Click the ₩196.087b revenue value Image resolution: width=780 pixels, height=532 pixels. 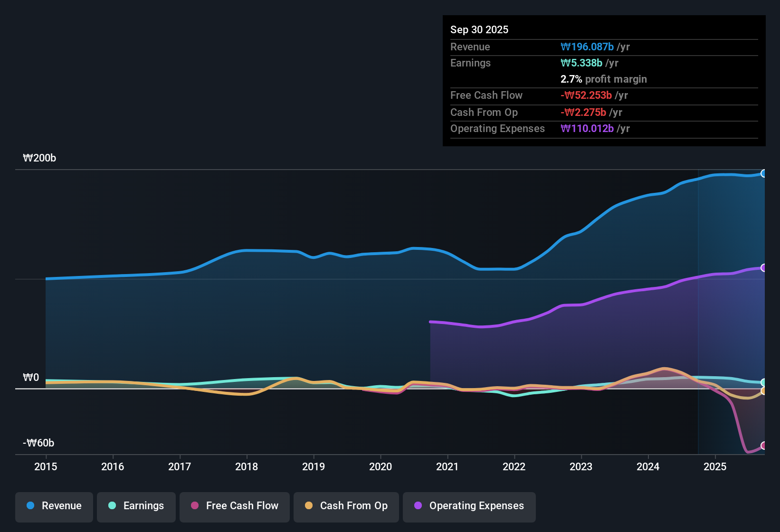(x=588, y=47)
